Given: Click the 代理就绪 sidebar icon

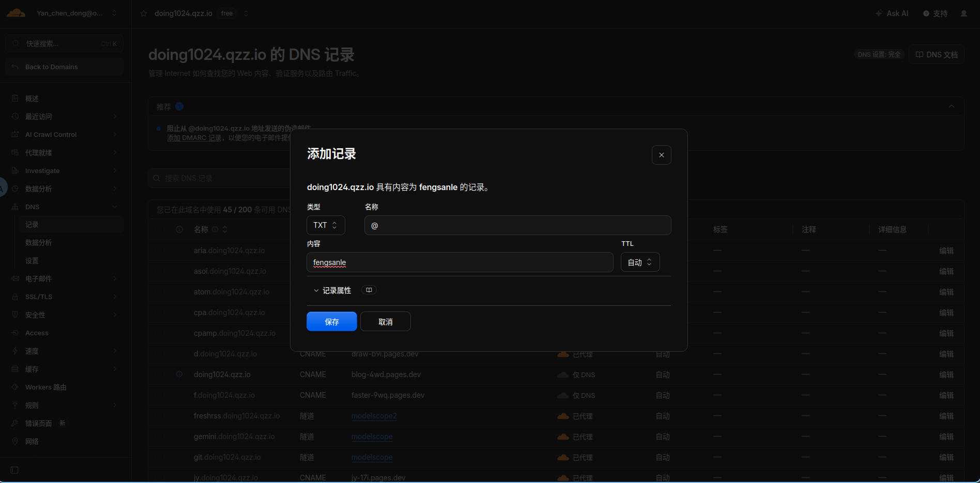Looking at the screenshot, I should point(15,152).
